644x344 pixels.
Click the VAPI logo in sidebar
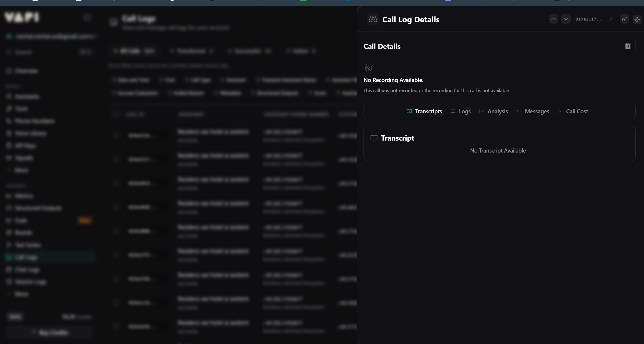coord(22,18)
